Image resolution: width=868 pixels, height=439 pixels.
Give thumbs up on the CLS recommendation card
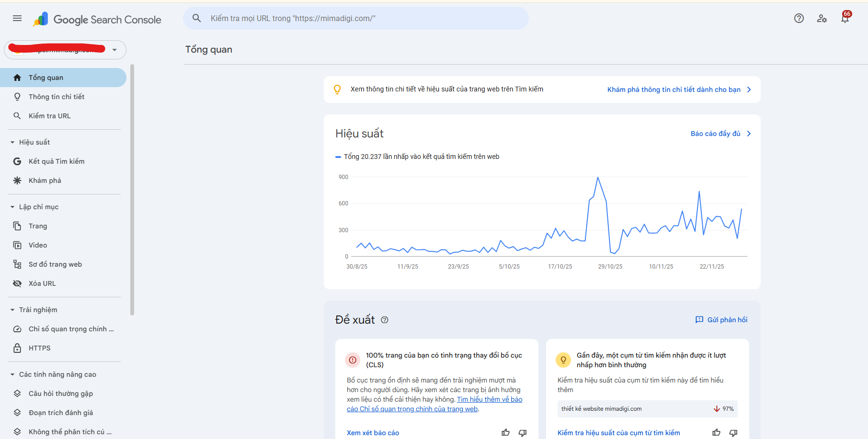(x=505, y=432)
